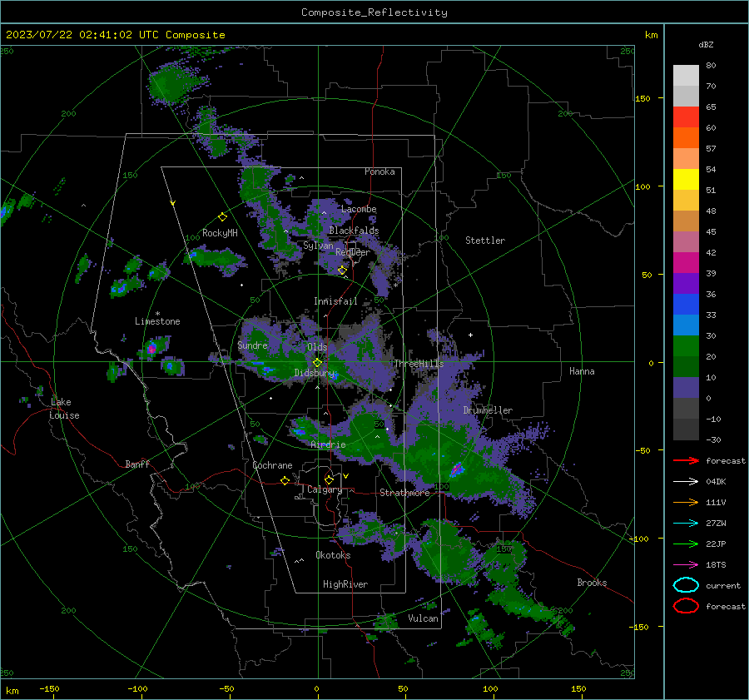749x700 pixels.
Task: Click the HighRiver town label
Action: [x=345, y=584]
